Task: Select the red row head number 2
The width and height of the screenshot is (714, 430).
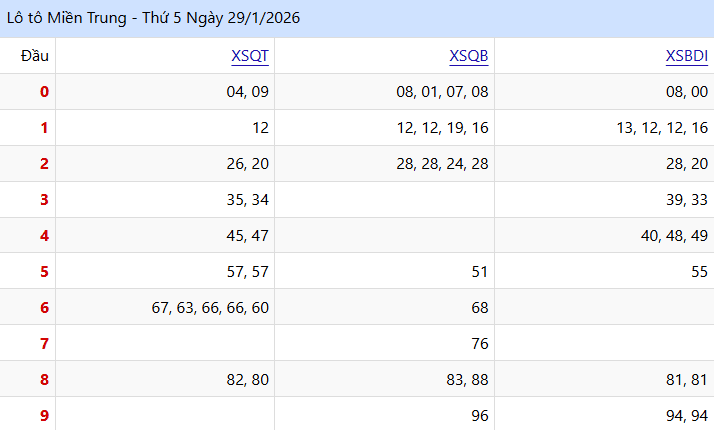Action: (44, 164)
